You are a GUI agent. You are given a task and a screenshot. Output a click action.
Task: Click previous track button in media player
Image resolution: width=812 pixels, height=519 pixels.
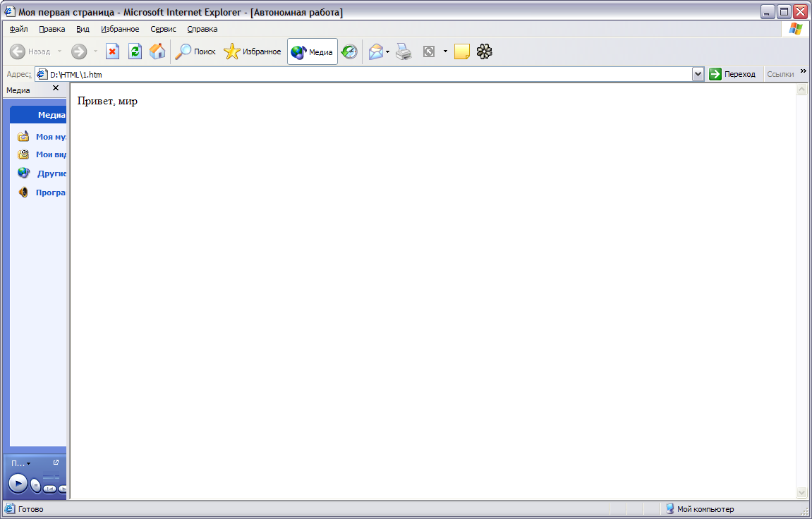[49, 489]
